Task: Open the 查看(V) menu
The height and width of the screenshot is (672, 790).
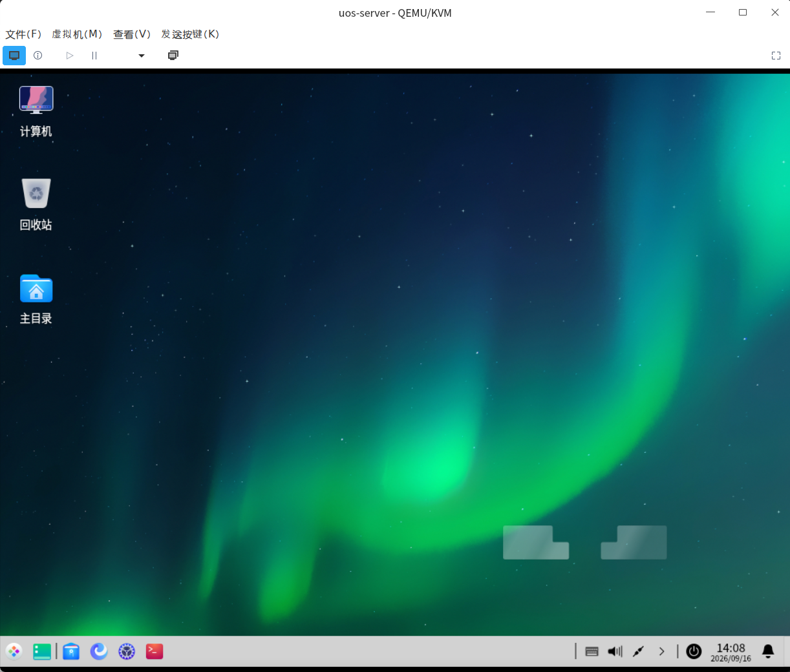Action: [132, 34]
